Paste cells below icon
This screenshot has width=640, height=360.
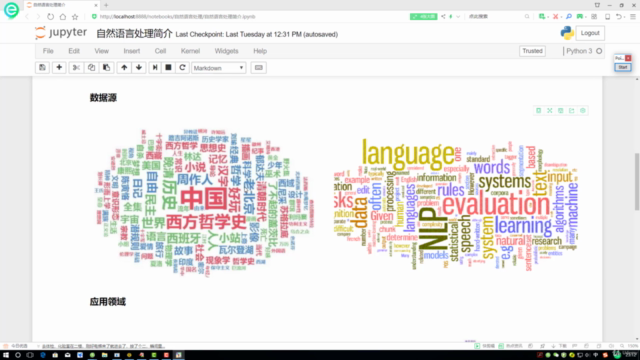(107, 68)
